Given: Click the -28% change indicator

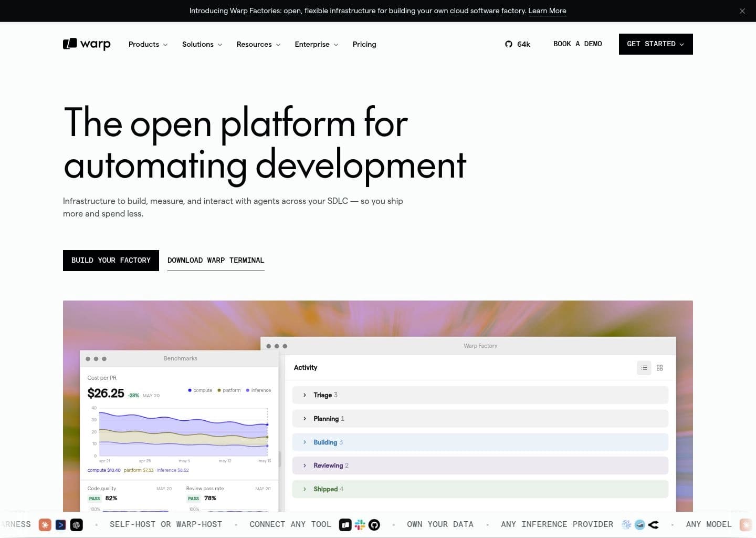Looking at the screenshot, I should pos(133,396).
